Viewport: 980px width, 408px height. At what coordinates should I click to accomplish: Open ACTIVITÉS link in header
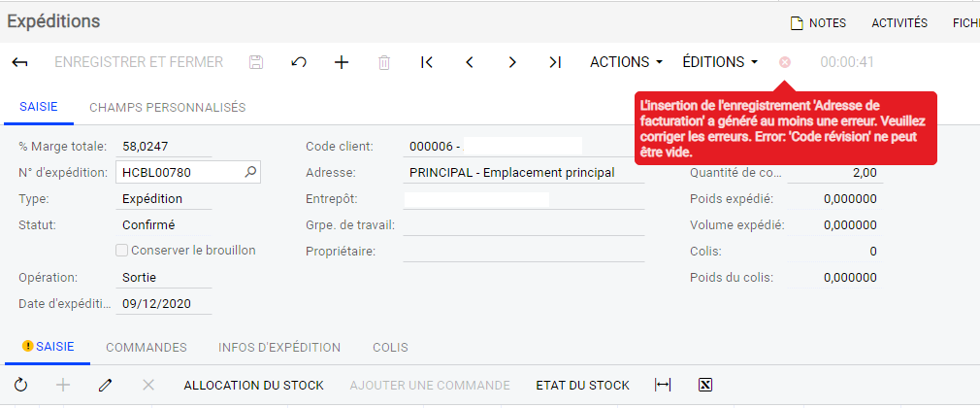[x=899, y=23]
